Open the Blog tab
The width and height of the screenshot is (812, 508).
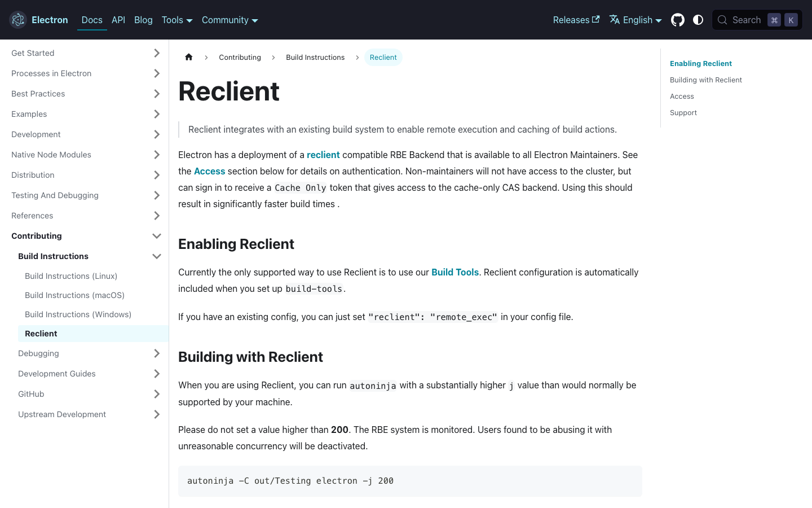point(143,20)
